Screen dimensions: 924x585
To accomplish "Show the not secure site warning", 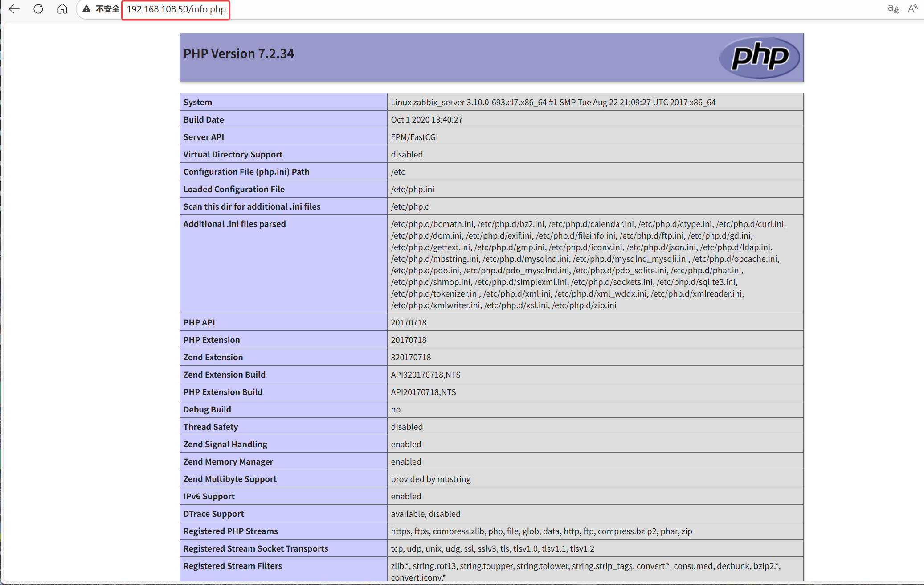I will tap(101, 9).
